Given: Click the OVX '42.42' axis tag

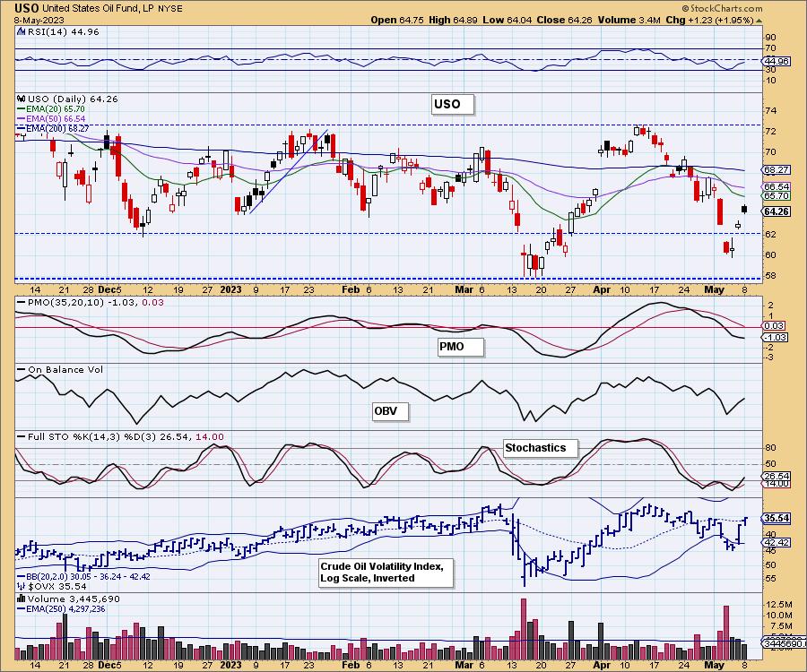Looking at the screenshot, I should pyautogui.click(x=777, y=542).
